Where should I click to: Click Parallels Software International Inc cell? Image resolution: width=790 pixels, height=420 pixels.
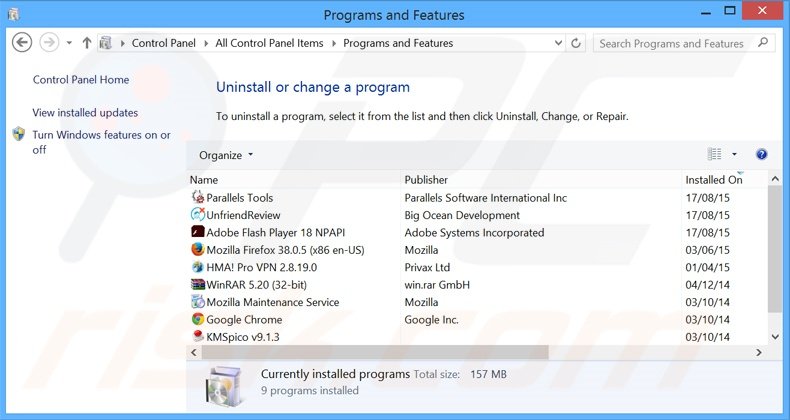[486, 198]
